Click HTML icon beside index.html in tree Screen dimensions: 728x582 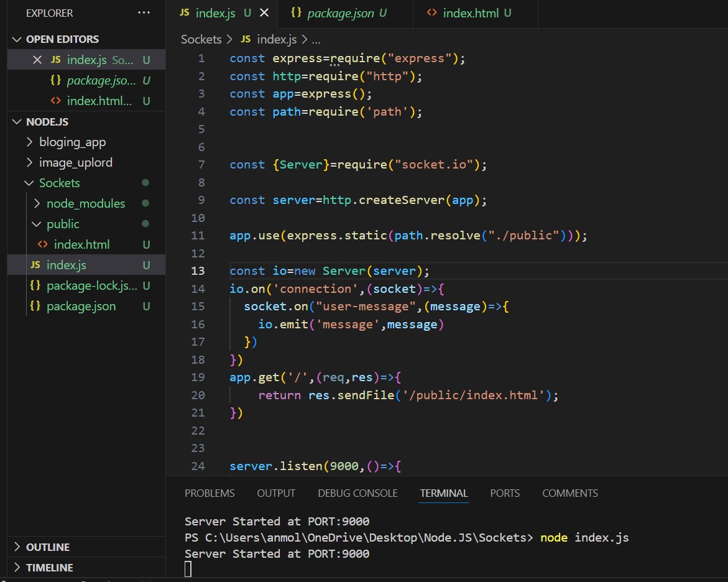(x=43, y=244)
